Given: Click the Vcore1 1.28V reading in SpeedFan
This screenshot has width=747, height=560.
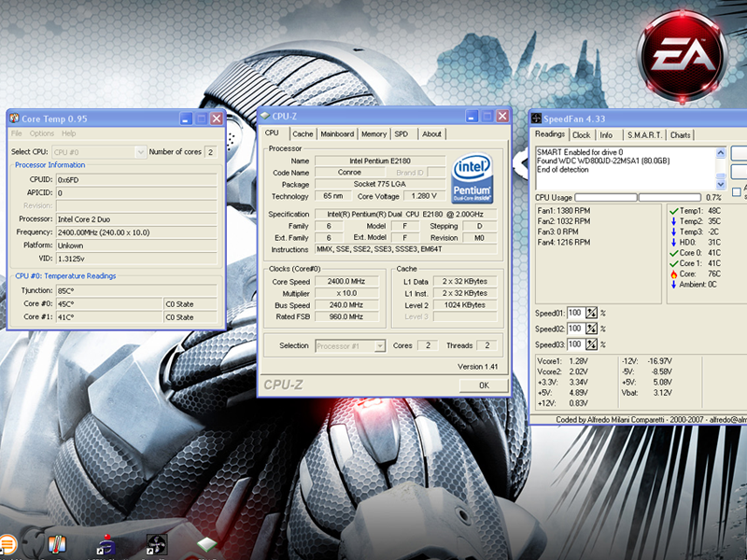Looking at the screenshot, I should click(x=562, y=361).
